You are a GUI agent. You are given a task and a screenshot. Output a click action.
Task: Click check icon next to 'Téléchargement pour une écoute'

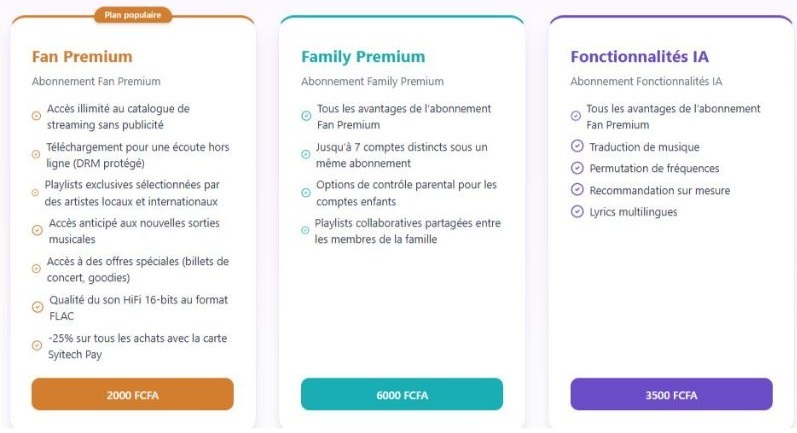pos(37,154)
